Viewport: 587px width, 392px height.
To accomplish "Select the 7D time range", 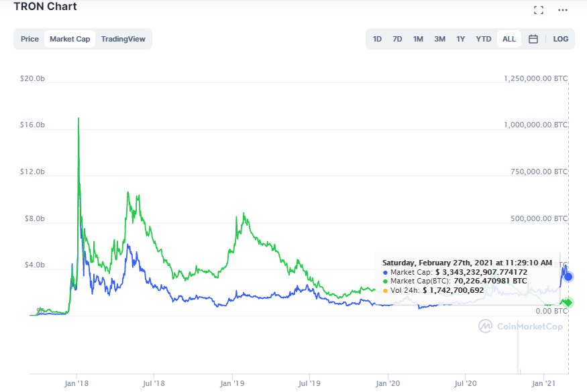I will [397, 39].
